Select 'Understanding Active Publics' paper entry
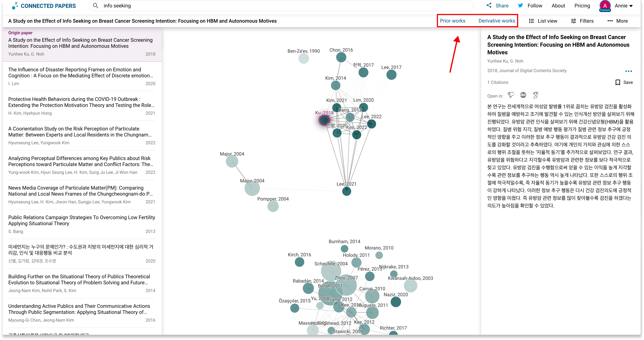 [x=82, y=313]
